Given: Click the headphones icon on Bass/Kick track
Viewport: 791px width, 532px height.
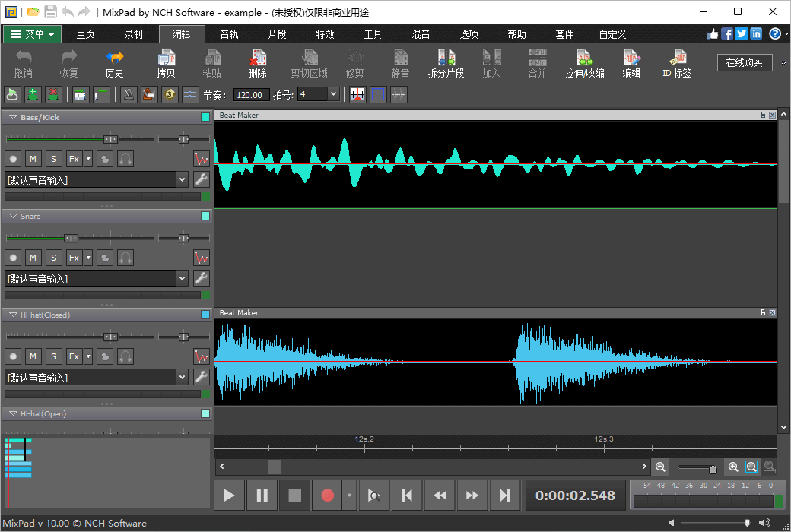Looking at the screenshot, I should 125,159.
